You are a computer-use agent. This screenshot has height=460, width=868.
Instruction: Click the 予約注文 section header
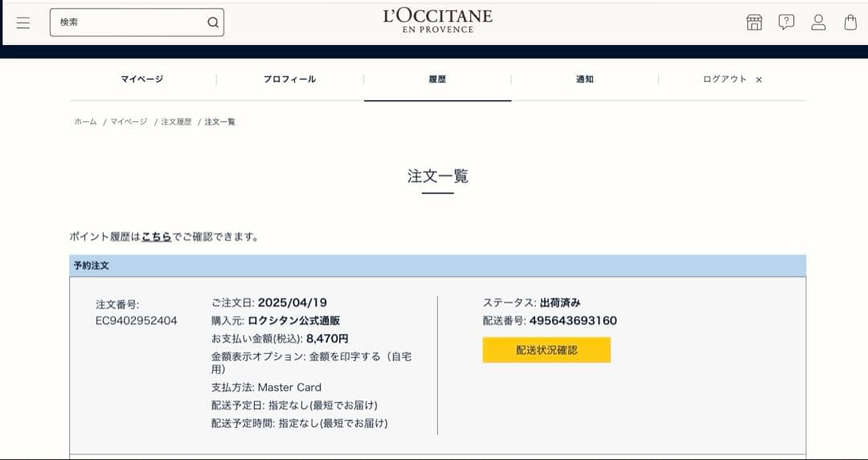click(x=437, y=266)
